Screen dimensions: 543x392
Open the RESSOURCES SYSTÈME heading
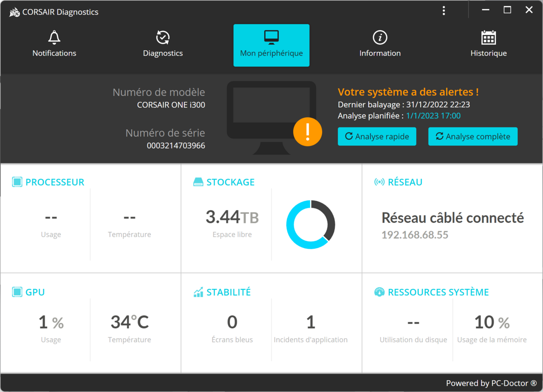click(438, 292)
